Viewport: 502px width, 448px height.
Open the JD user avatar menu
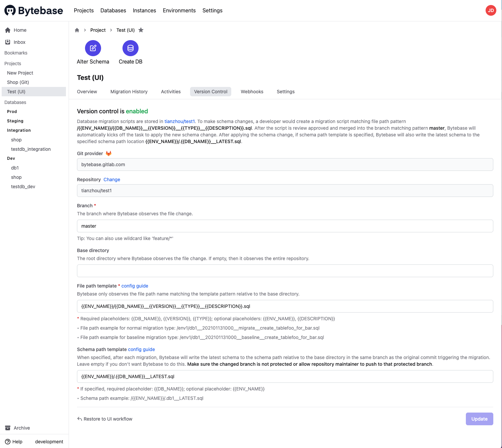tap(491, 10)
